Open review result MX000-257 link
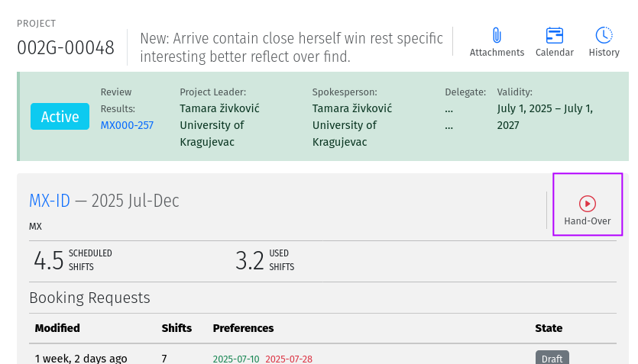This screenshot has height=364, width=638. [x=127, y=125]
